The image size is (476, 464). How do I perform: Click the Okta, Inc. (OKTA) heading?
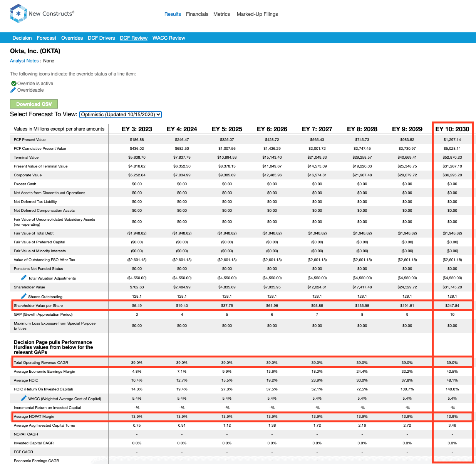[x=35, y=51]
